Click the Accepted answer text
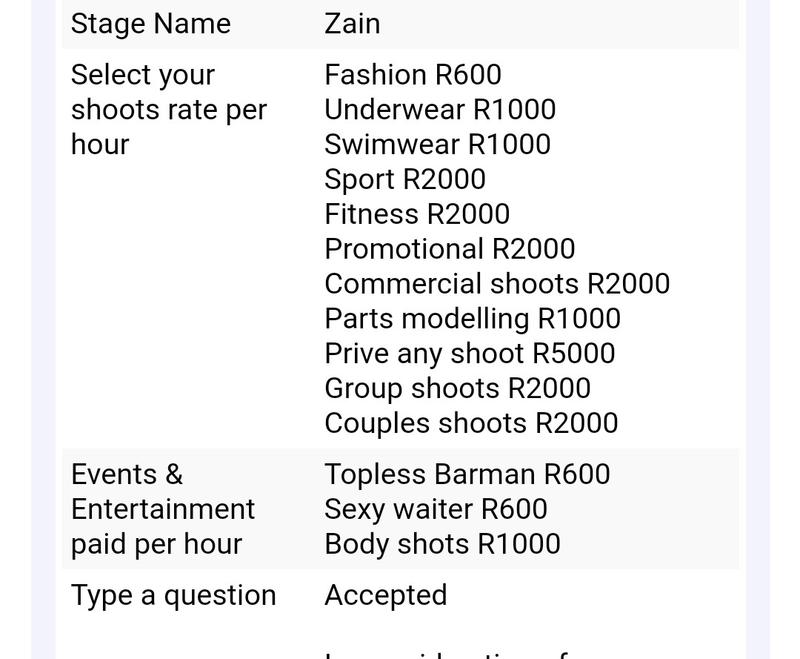800x659 pixels. (x=386, y=595)
